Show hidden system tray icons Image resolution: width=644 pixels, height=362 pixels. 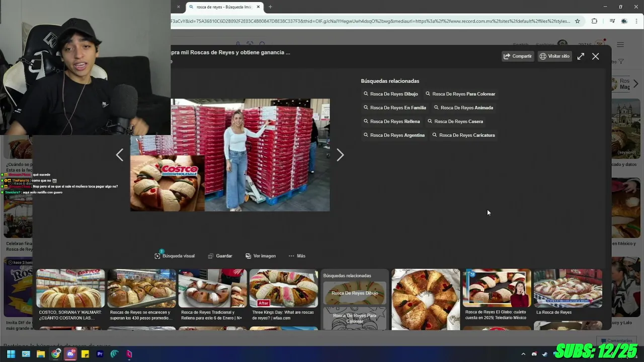[x=523, y=354]
